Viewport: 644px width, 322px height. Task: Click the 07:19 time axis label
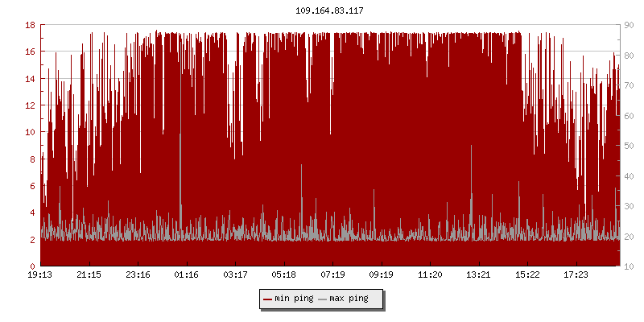click(332, 275)
